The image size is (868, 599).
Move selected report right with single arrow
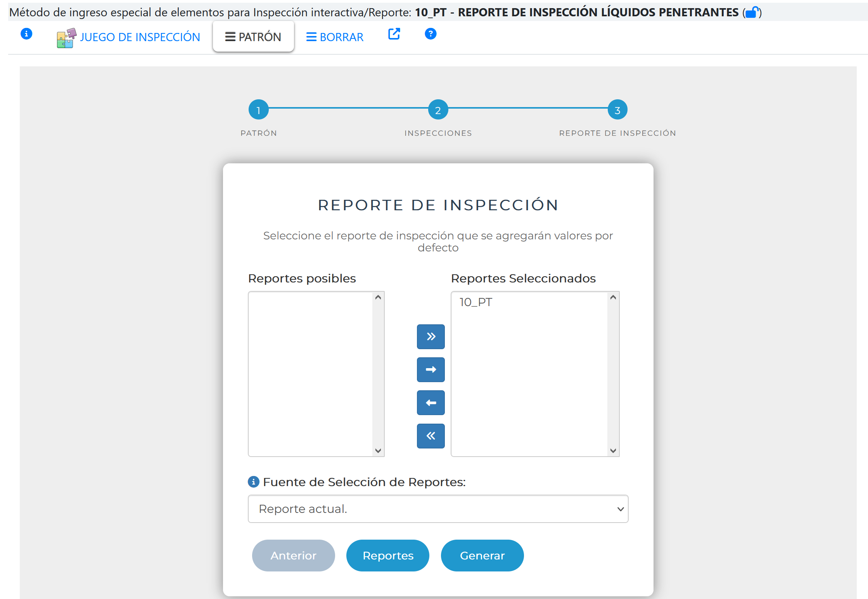click(x=431, y=369)
